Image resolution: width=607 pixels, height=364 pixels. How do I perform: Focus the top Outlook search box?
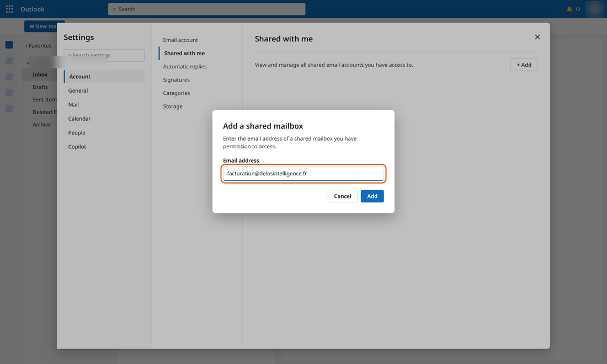point(207,9)
